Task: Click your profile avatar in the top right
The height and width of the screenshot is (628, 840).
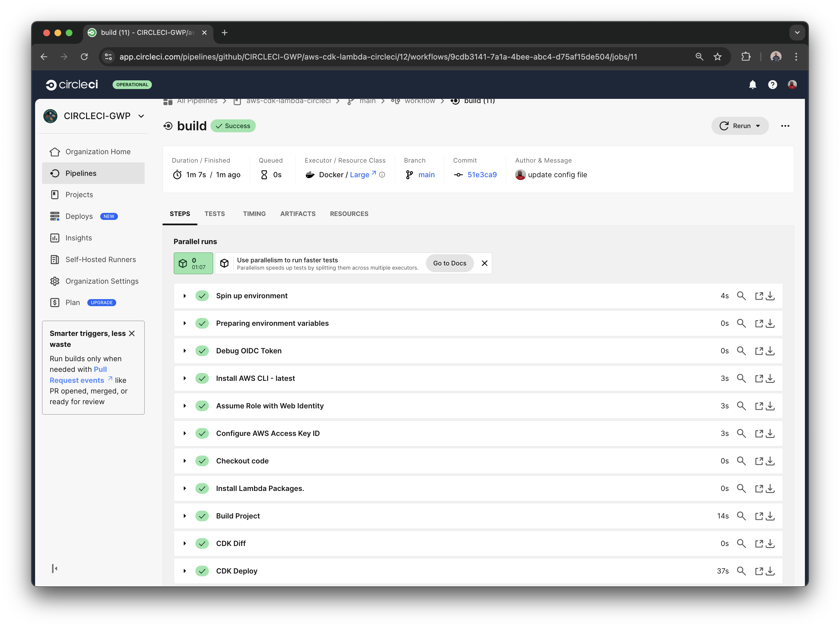Action: coord(793,85)
